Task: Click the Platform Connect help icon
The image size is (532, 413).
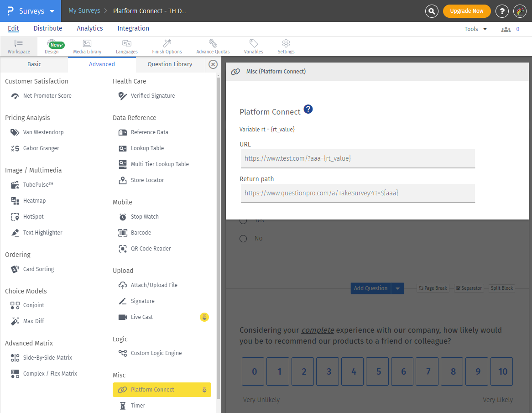Action: coord(308,109)
